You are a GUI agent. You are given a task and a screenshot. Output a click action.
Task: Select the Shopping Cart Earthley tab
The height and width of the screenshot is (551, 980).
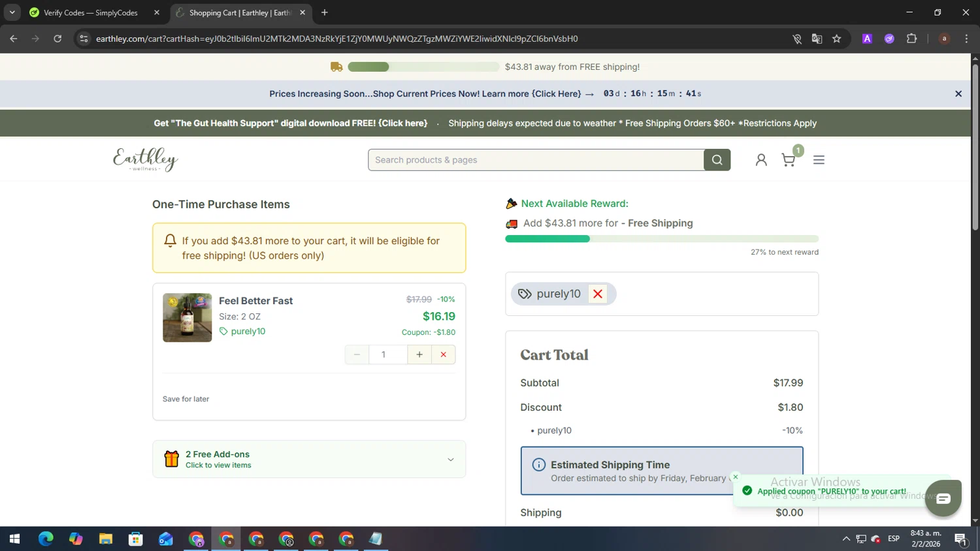click(x=239, y=12)
